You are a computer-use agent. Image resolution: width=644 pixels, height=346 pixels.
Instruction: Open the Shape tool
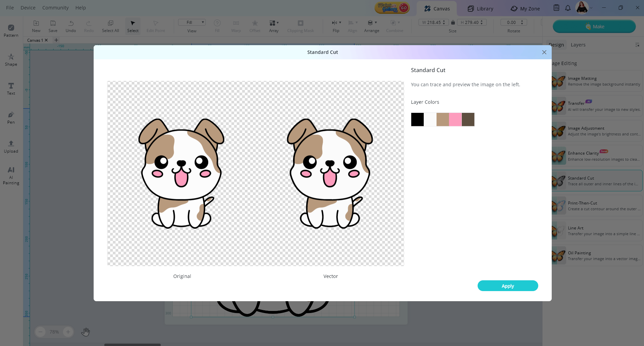(11, 59)
